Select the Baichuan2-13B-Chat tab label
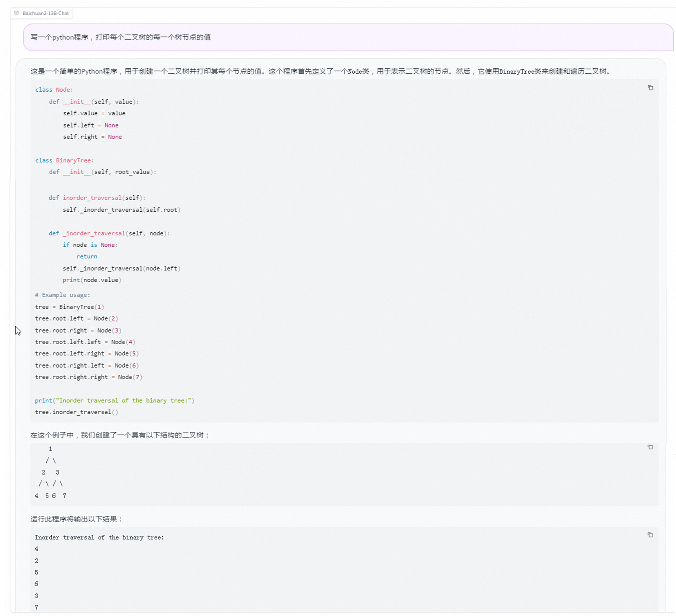 point(45,13)
